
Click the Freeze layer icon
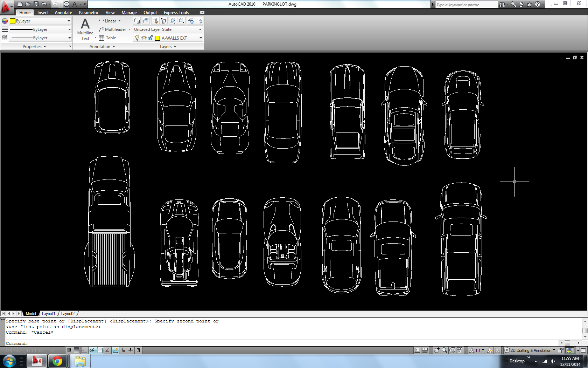pos(191,21)
